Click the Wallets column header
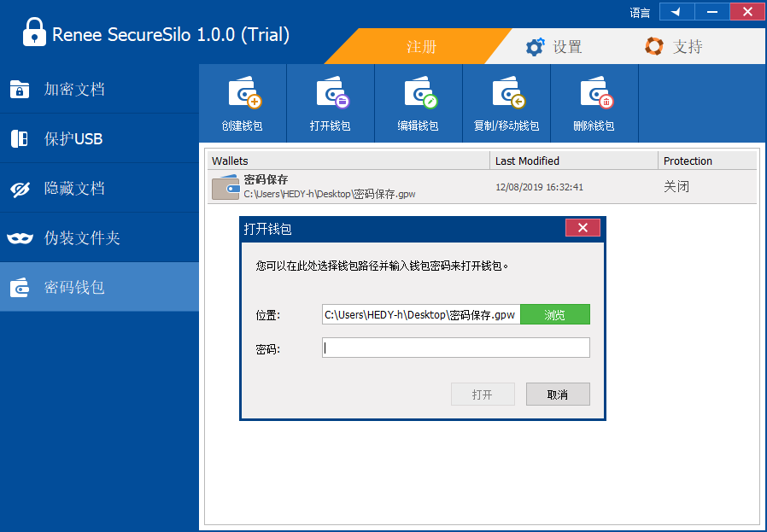 coord(348,161)
